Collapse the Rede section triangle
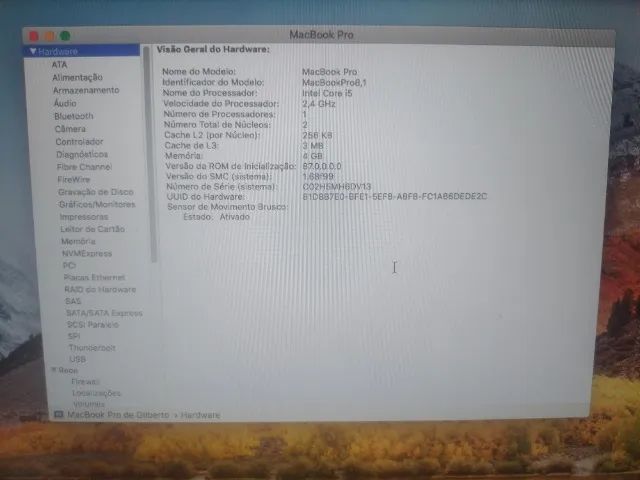 [53, 370]
